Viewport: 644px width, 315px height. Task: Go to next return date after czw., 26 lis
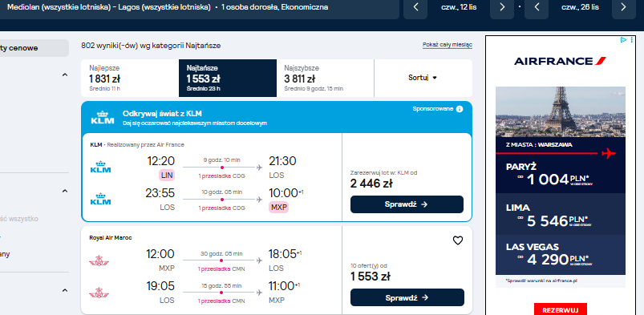coord(623,7)
